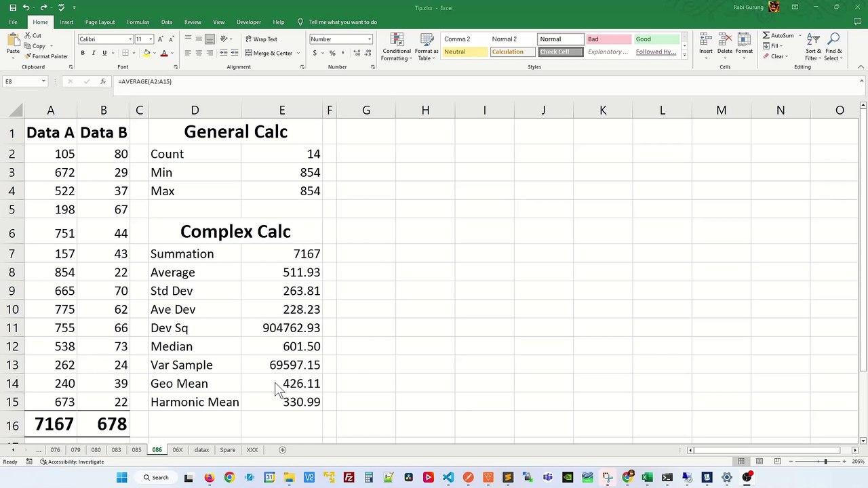Image resolution: width=868 pixels, height=488 pixels.
Task: Expand the Merge & Center dropdown arrow
Action: [298, 53]
